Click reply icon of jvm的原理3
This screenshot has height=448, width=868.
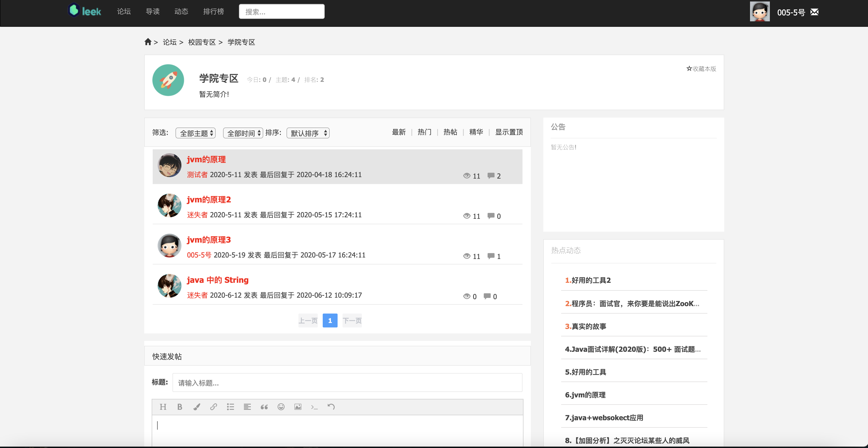pyautogui.click(x=491, y=256)
